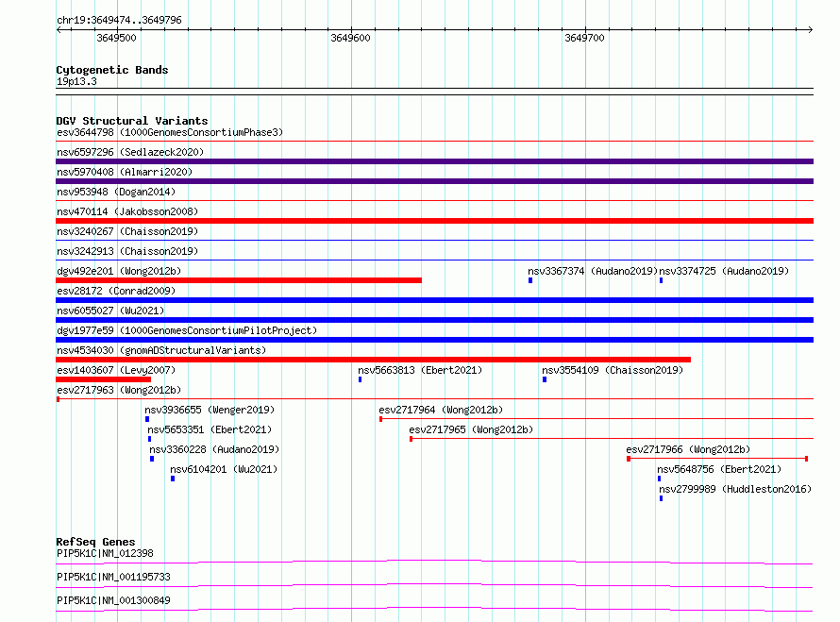Click PIP5K1C|NM_001195733 gene label

[x=113, y=577]
